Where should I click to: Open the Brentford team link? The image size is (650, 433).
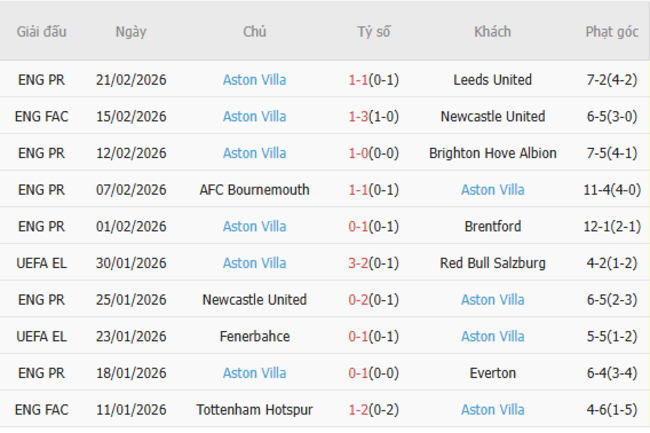click(x=492, y=227)
